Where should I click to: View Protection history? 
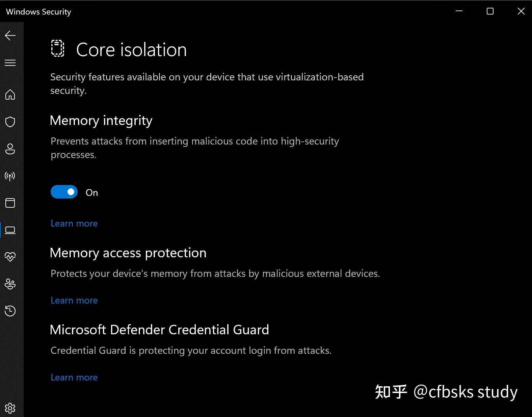click(10, 311)
